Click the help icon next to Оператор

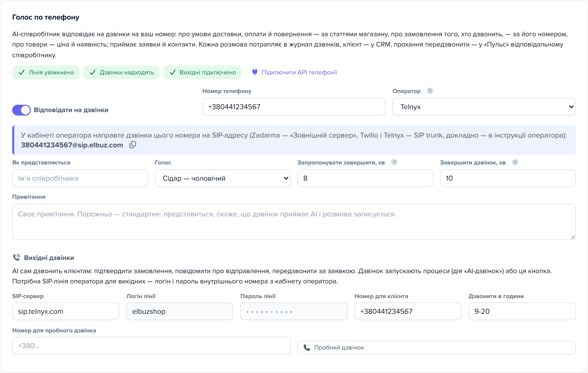430,91
